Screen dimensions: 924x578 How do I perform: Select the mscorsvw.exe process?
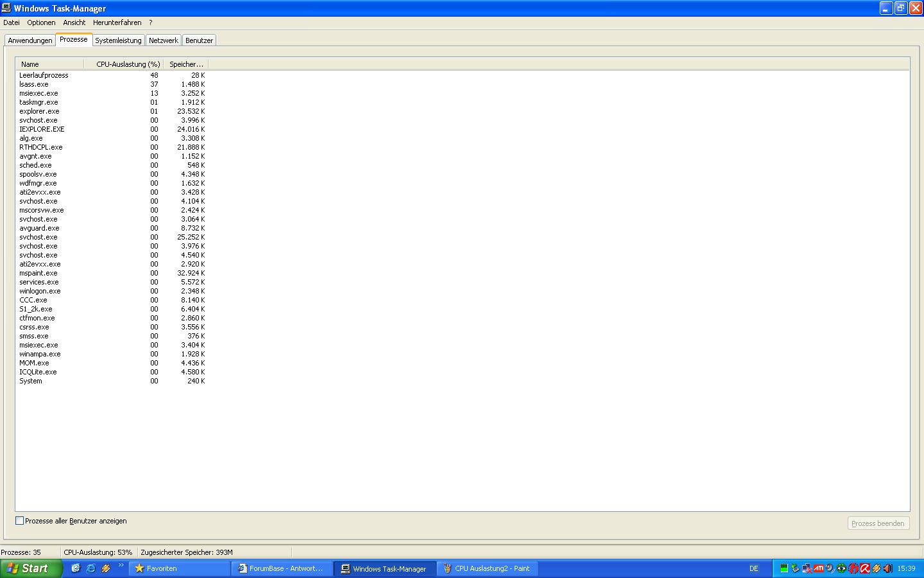click(x=112, y=210)
